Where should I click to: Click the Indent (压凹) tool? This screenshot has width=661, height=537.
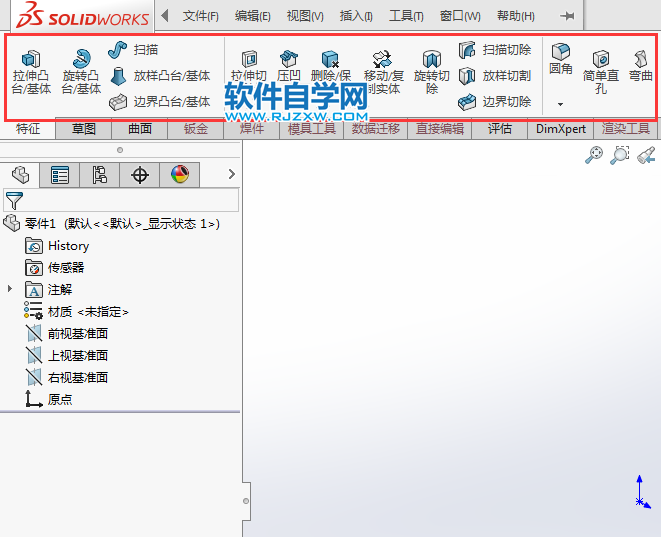point(289,67)
